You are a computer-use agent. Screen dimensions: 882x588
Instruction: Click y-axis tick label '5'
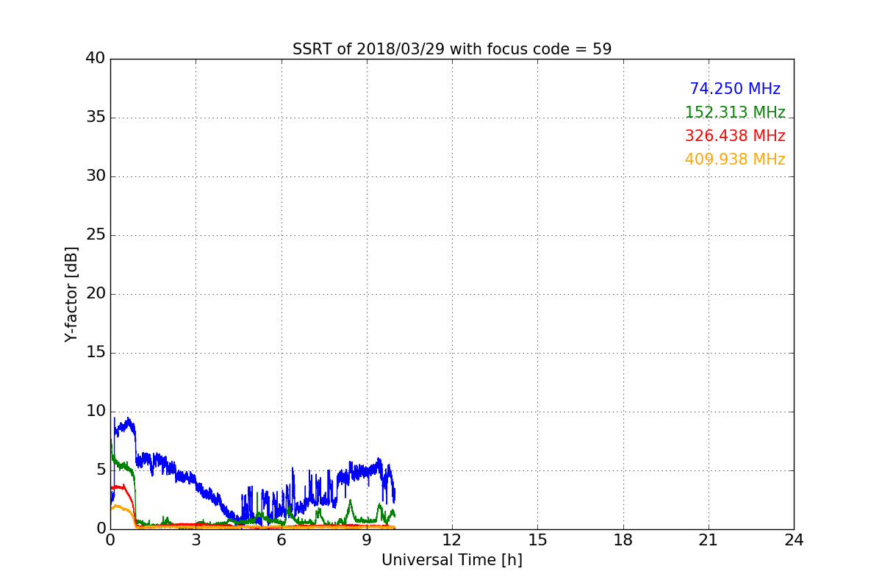tap(101, 470)
